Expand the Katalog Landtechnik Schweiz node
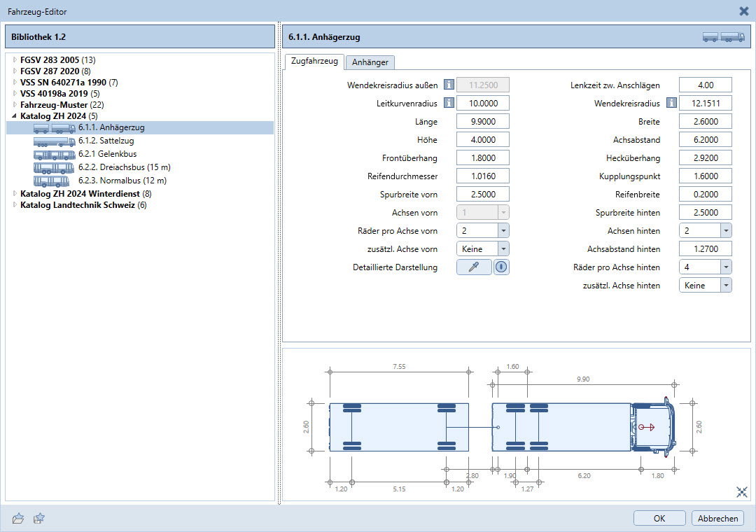Image resolution: width=756 pixels, height=532 pixels. pyautogui.click(x=15, y=205)
